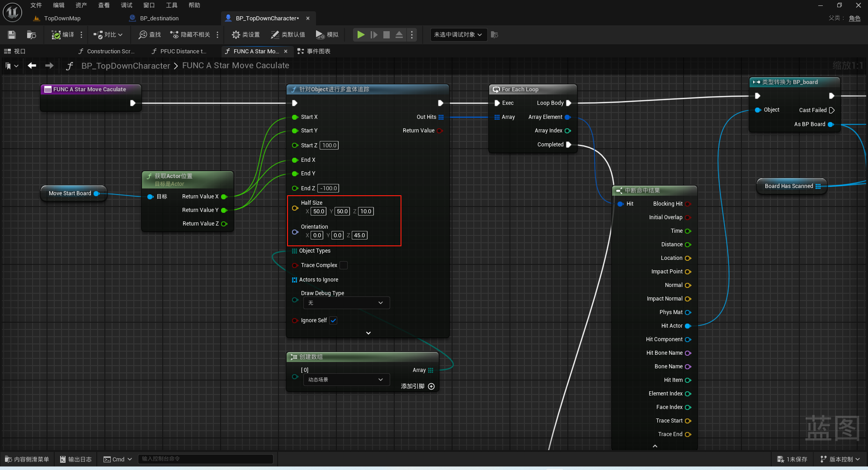Open the Output Log (输出日志) panel
868x470 pixels.
click(x=76, y=459)
